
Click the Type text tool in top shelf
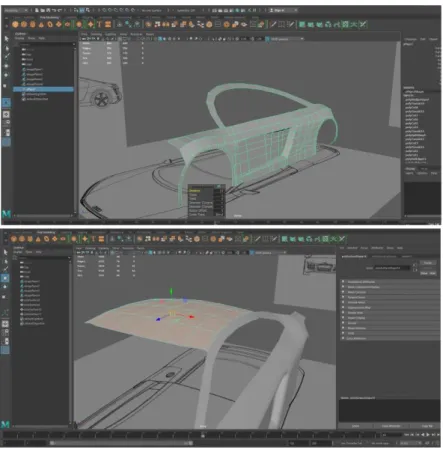tap(99, 24)
